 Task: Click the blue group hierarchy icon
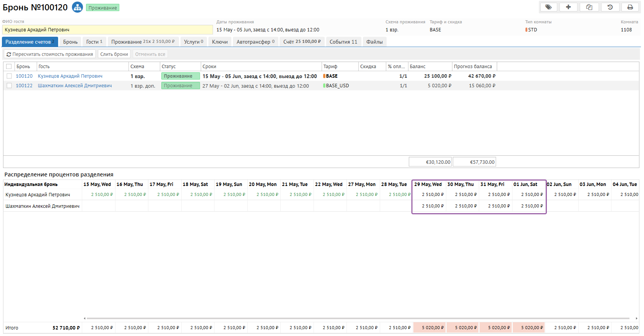pyautogui.click(x=78, y=7)
